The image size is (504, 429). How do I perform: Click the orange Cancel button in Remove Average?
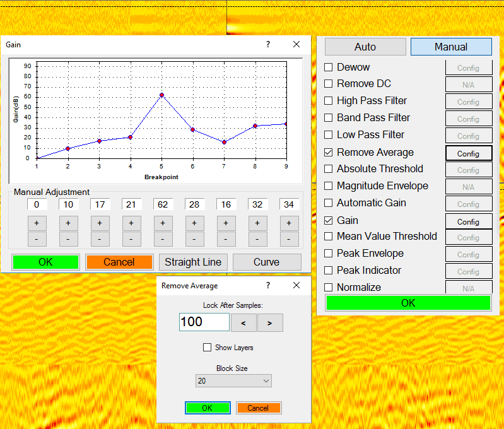pyautogui.click(x=258, y=408)
